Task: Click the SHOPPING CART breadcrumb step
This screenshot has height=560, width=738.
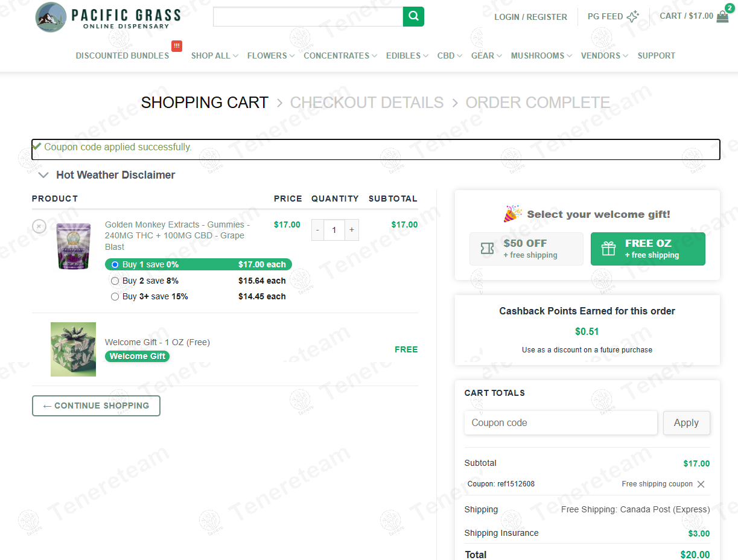Action: [205, 103]
